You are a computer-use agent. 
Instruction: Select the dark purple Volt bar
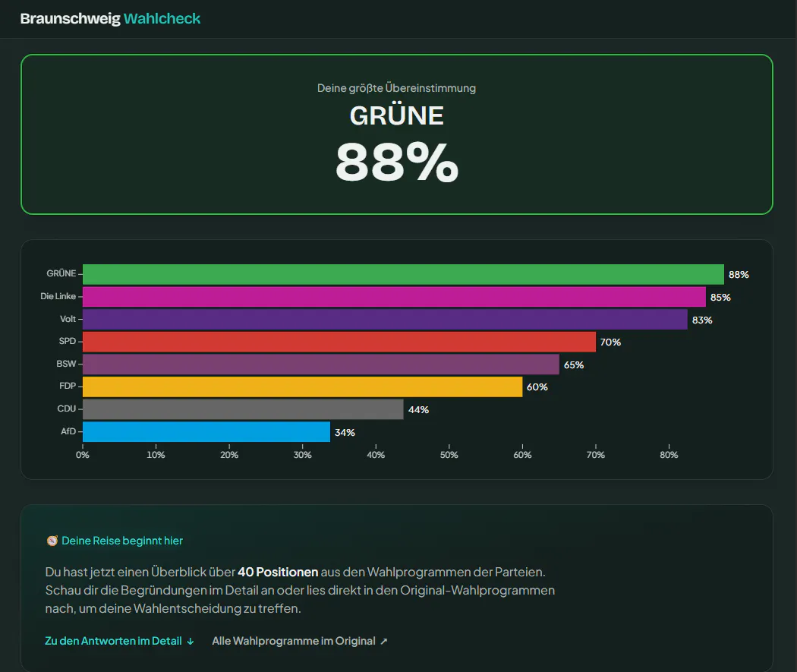[x=385, y=319]
